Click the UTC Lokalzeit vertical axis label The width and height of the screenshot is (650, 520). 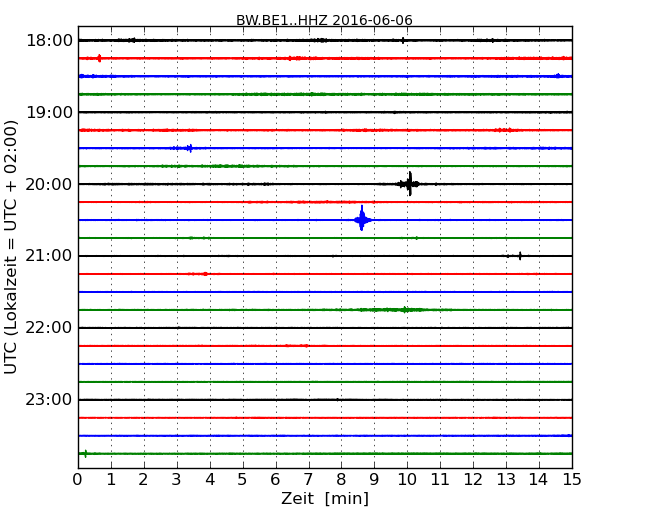point(11,247)
